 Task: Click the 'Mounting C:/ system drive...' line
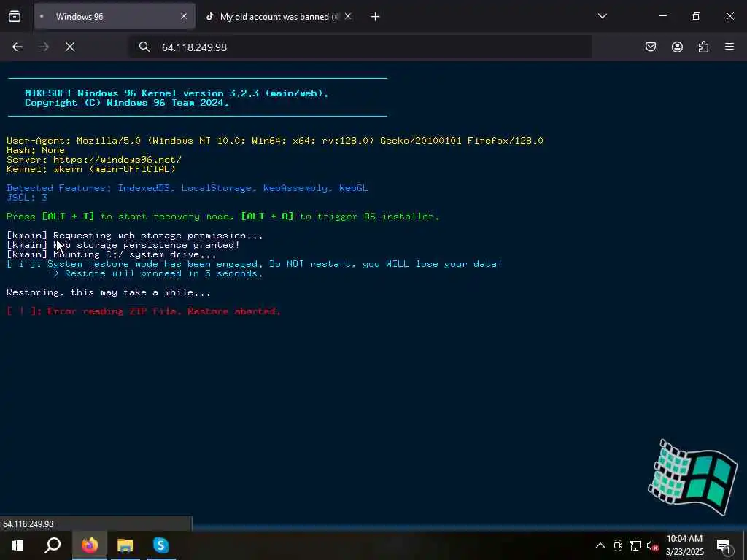pyautogui.click(x=112, y=254)
